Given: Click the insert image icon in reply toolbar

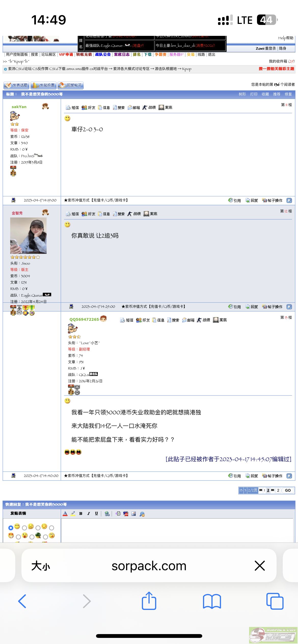Looking at the screenshot, I should [133, 514].
